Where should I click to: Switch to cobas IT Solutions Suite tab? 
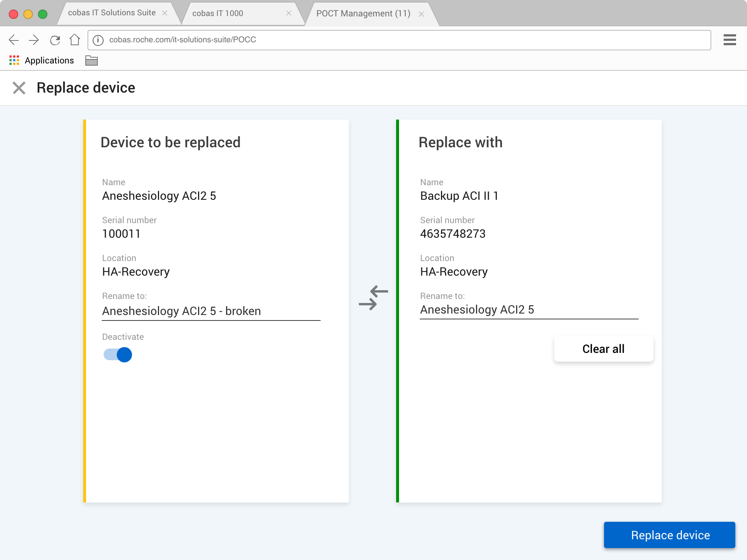112,13
